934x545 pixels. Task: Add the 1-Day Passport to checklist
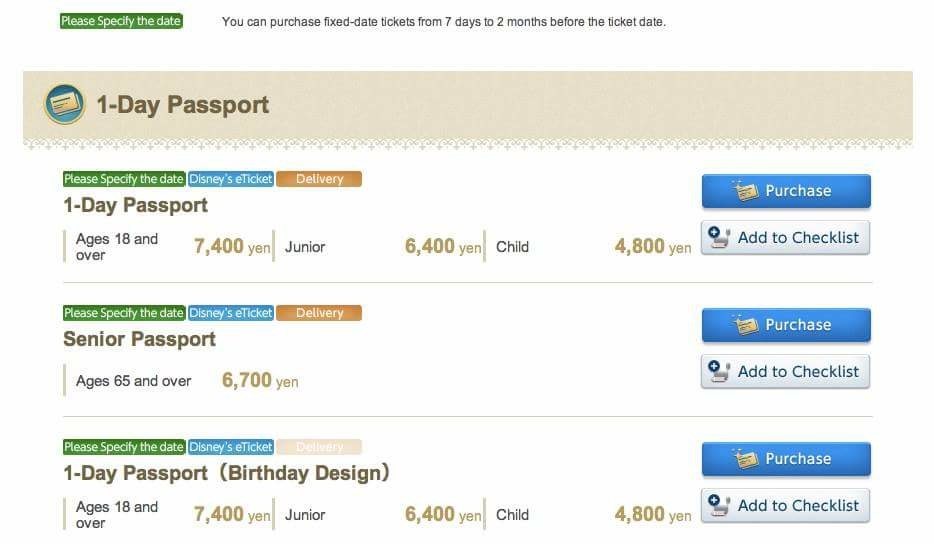tap(786, 238)
